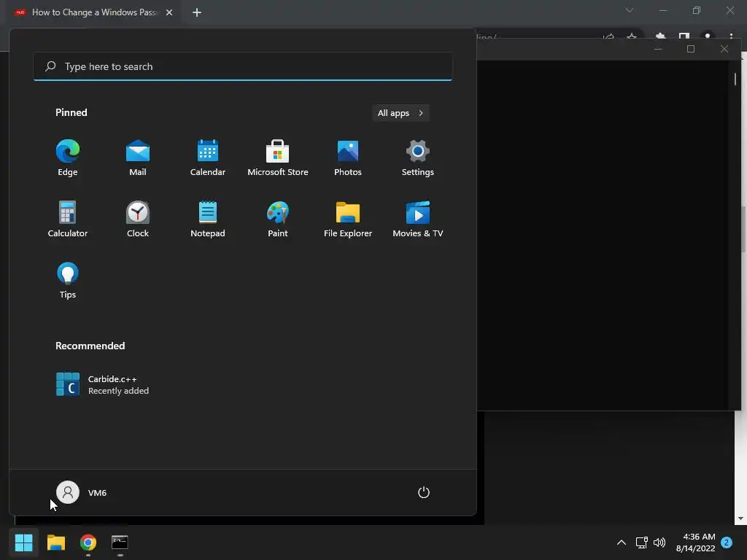
Task: Switch to Chrome from the taskbar
Action: tap(88, 542)
